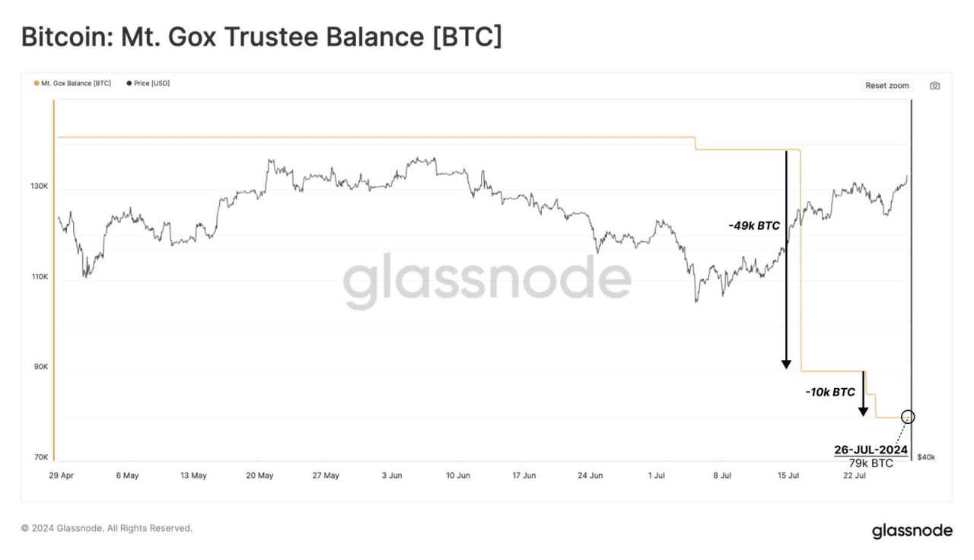The image size is (974, 560).
Task: Click the $40k right axis price label
Action: 926,457
